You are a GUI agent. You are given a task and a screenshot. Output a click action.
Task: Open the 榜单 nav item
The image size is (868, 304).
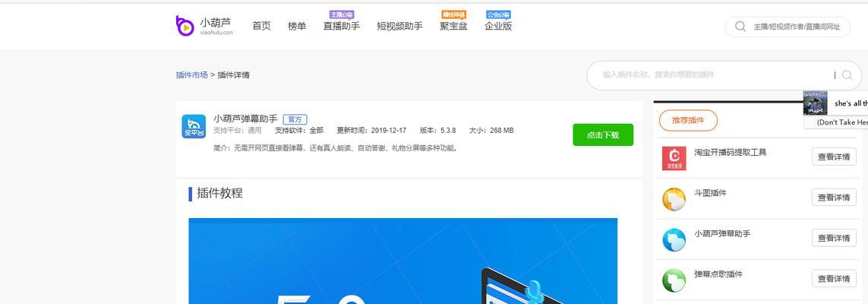coord(297,26)
